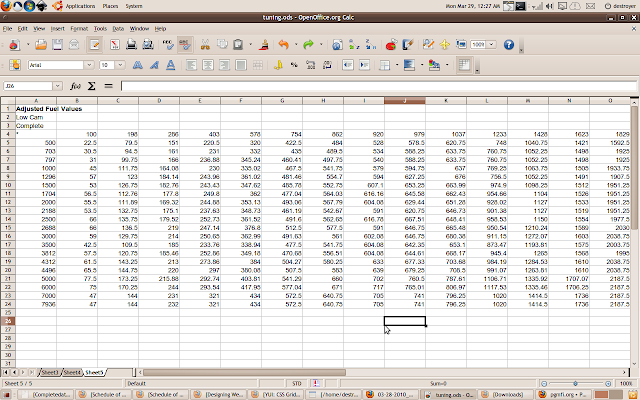Click the Undo arrow icon

click(x=282, y=45)
